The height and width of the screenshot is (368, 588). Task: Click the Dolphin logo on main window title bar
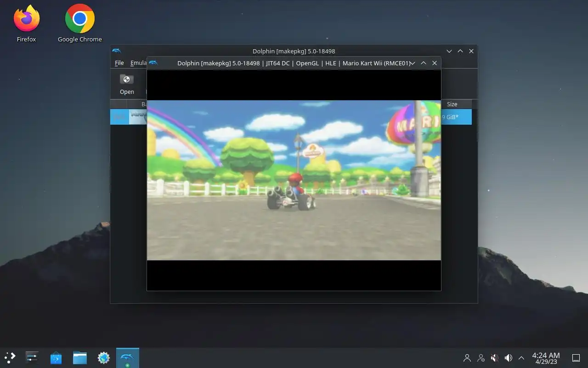click(x=116, y=51)
